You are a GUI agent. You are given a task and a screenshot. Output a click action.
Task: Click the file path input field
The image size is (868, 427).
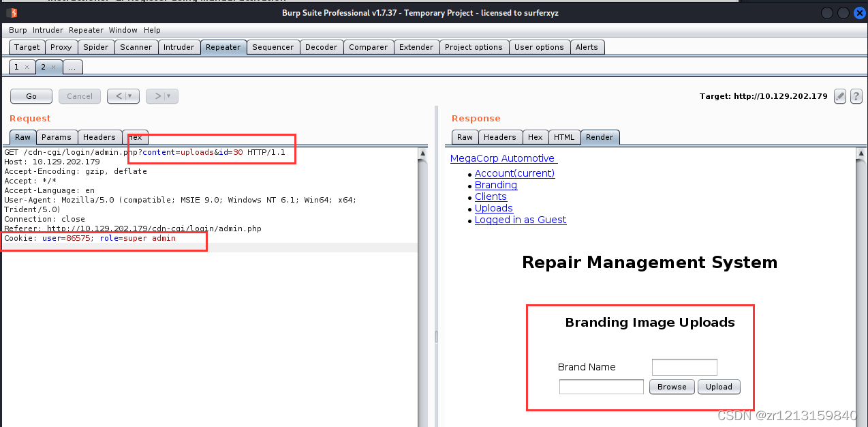click(602, 387)
